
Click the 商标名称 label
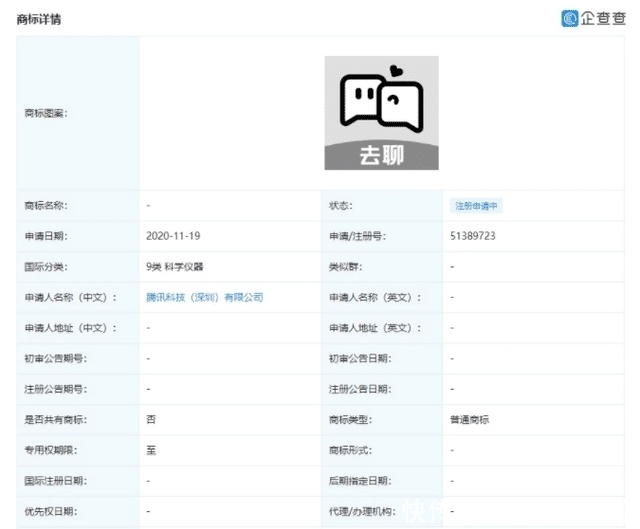point(46,205)
